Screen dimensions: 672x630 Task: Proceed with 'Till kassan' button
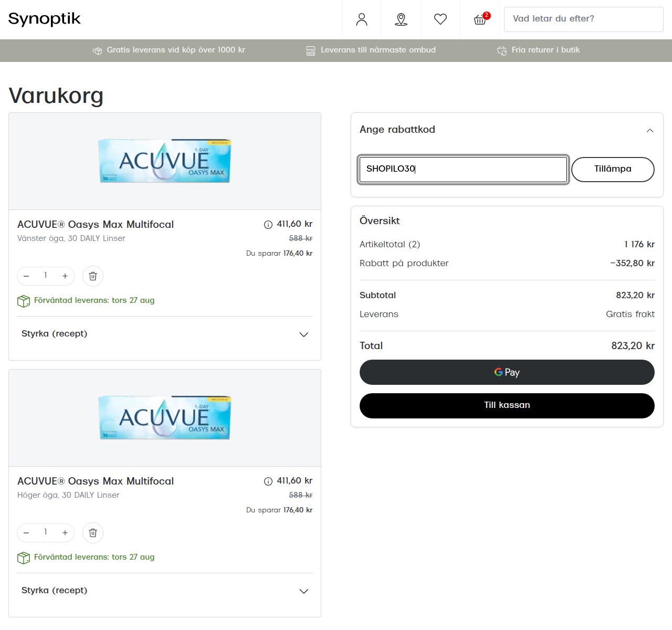tap(507, 406)
